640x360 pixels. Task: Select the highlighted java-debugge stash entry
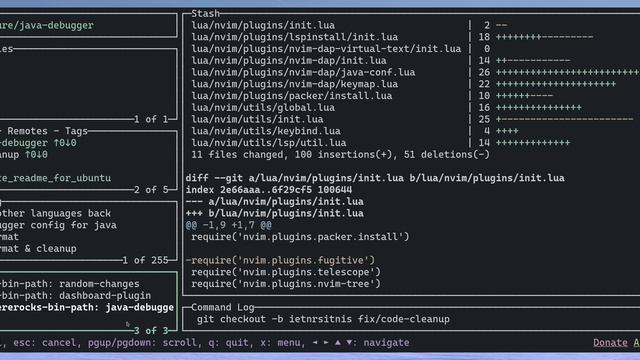click(87, 307)
